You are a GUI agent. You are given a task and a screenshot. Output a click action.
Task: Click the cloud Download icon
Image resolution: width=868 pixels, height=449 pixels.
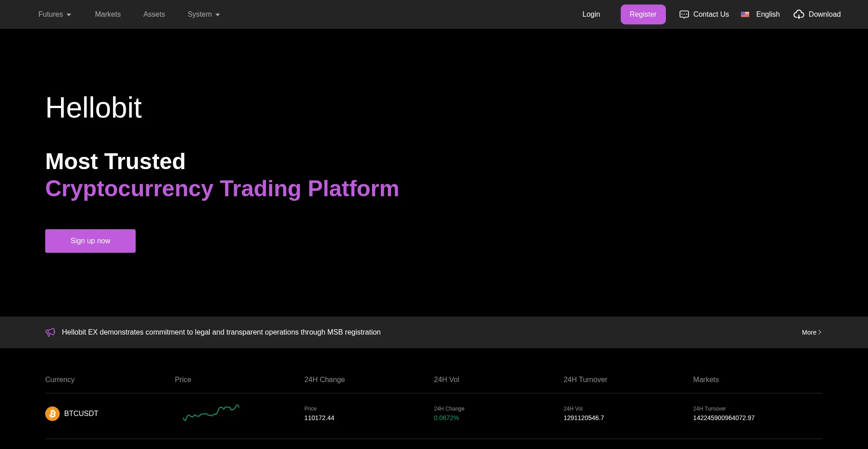pyautogui.click(x=799, y=14)
